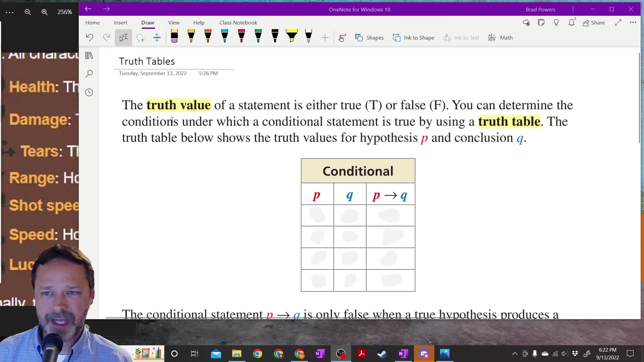Select the Objects or Type Text tool
Image resolution: width=644 pixels, height=362 pixels.
(x=123, y=38)
